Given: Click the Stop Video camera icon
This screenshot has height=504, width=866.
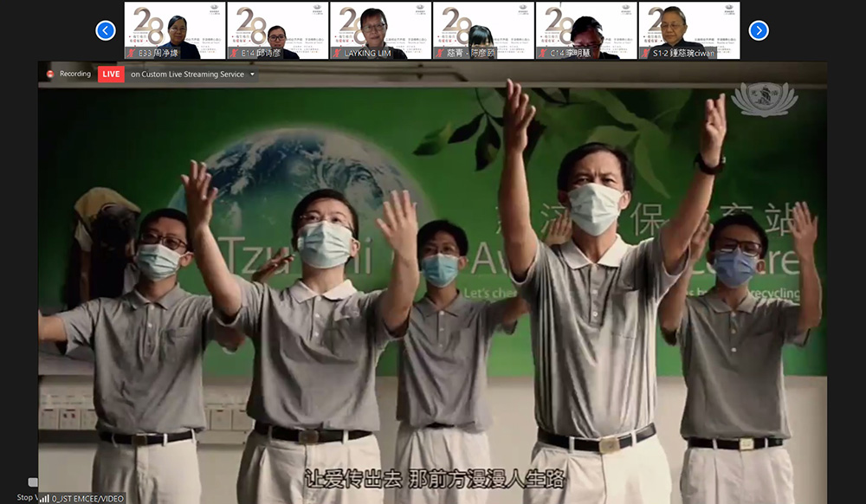Looking at the screenshot, I should (32, 483).
